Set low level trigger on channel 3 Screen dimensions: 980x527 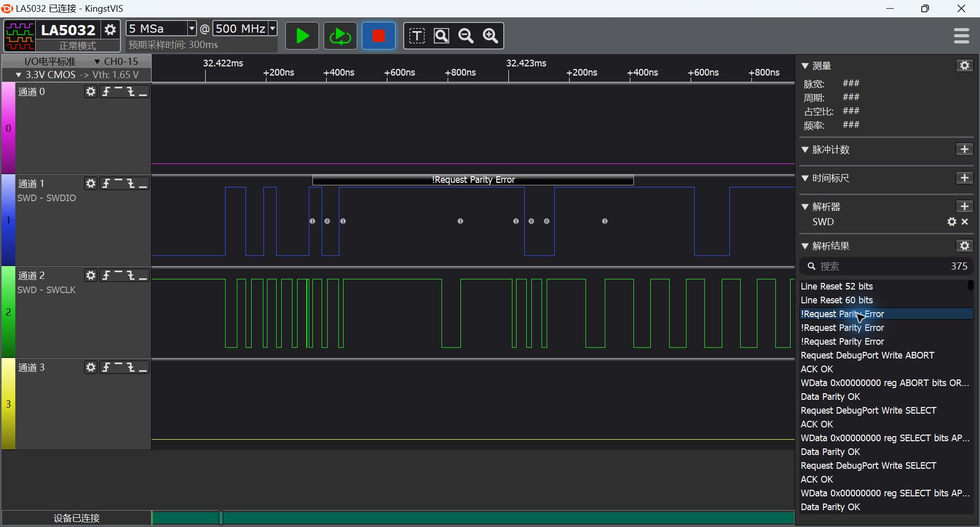point(143,367)
